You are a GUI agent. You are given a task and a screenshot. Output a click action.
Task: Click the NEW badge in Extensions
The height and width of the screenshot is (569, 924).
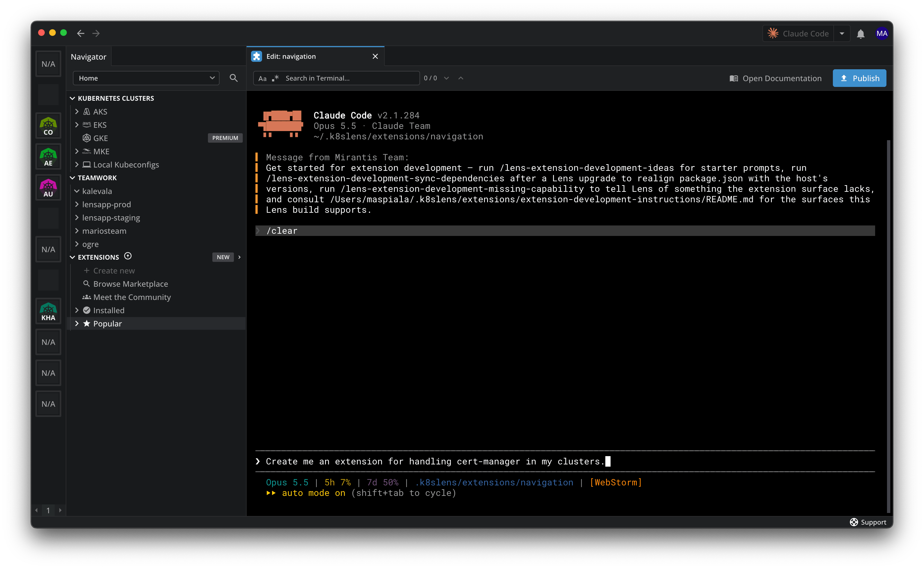(x=223, y=257)
